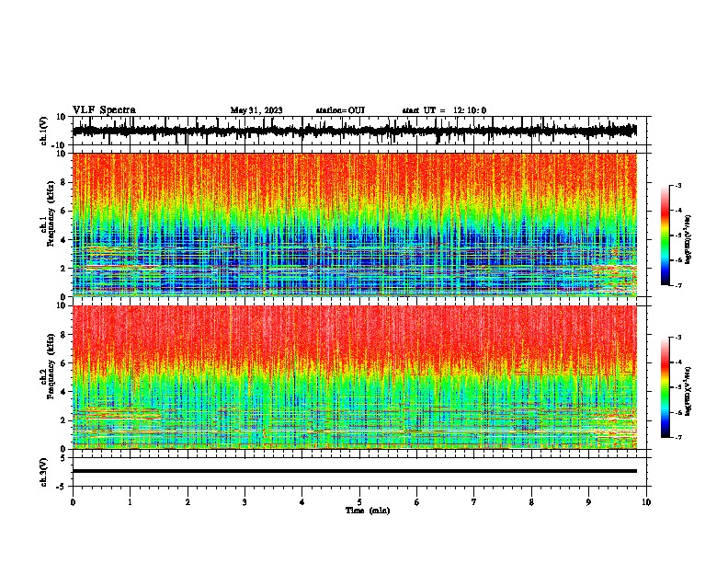The height and width of the screenshot is (563, 728).
Task: Click the time axis tick label "5"
Action: (x=359, y=502)
